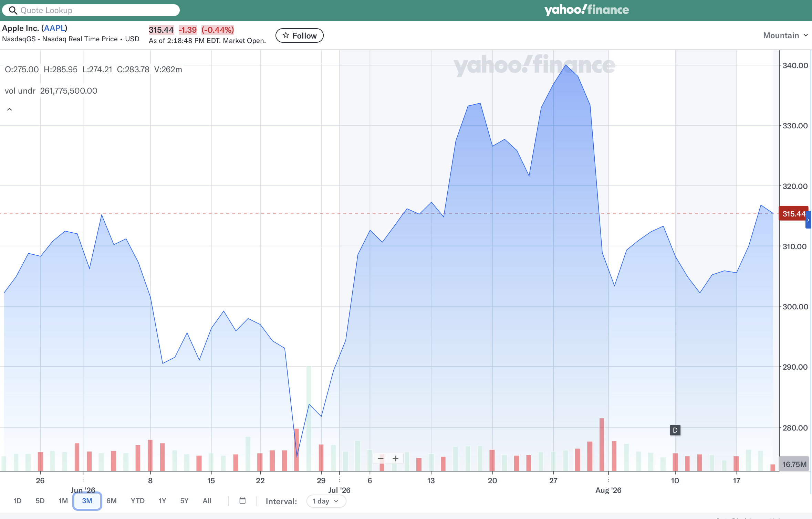Screen dimensions: 812x519
Task: Click the vol undr study label
Action: [20, 91]
